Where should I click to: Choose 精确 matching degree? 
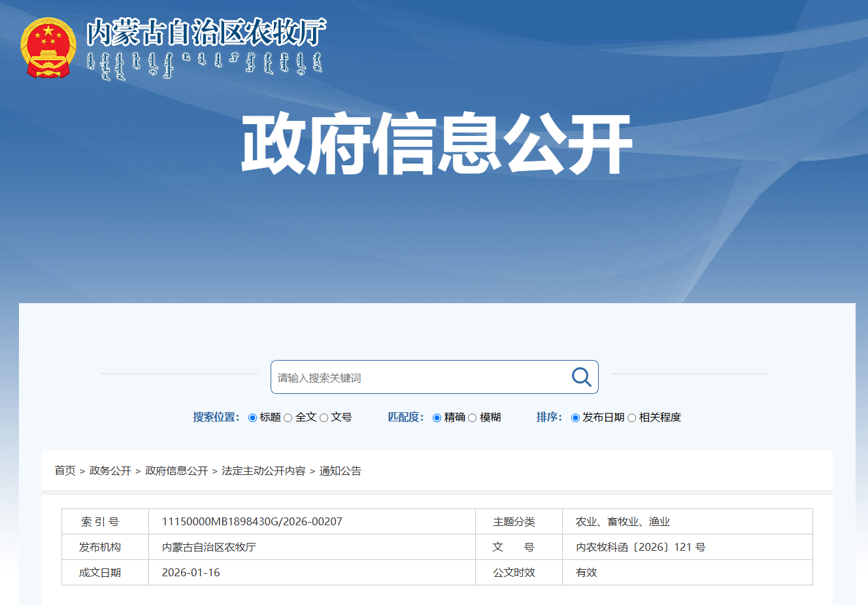pos(437,418)
